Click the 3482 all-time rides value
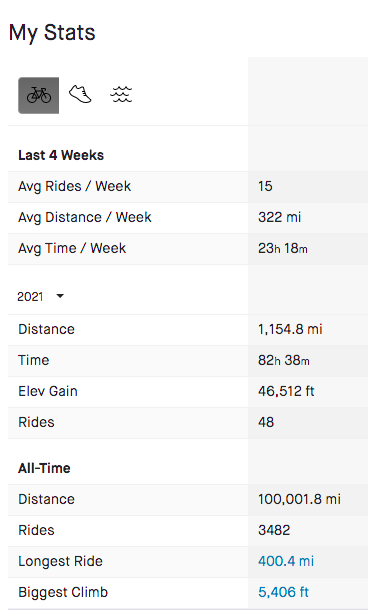The height and width of the screenshot is (613, 373). point(274,531)
